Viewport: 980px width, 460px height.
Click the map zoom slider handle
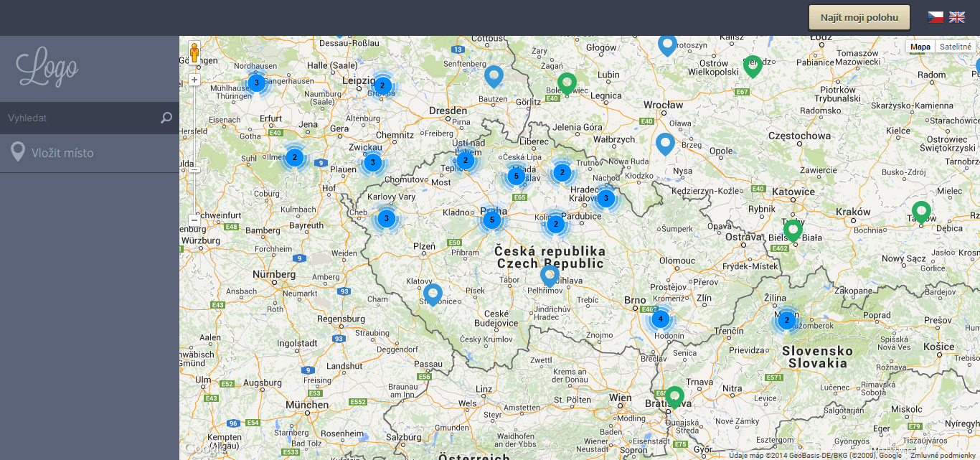point(194,170)
